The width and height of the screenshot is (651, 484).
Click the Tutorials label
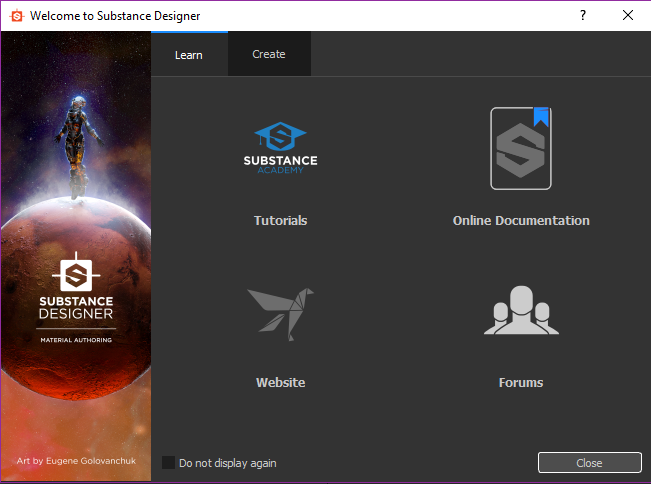coord(281,220)
